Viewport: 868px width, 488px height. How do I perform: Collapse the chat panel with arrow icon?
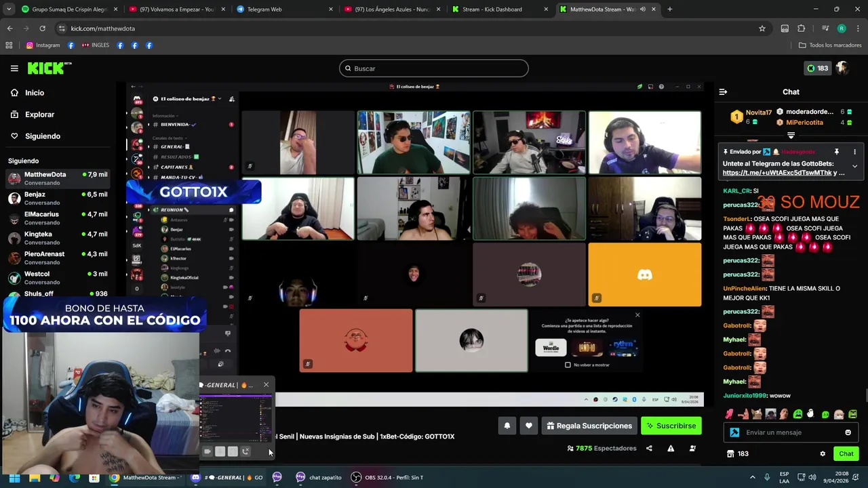(723, 92)
